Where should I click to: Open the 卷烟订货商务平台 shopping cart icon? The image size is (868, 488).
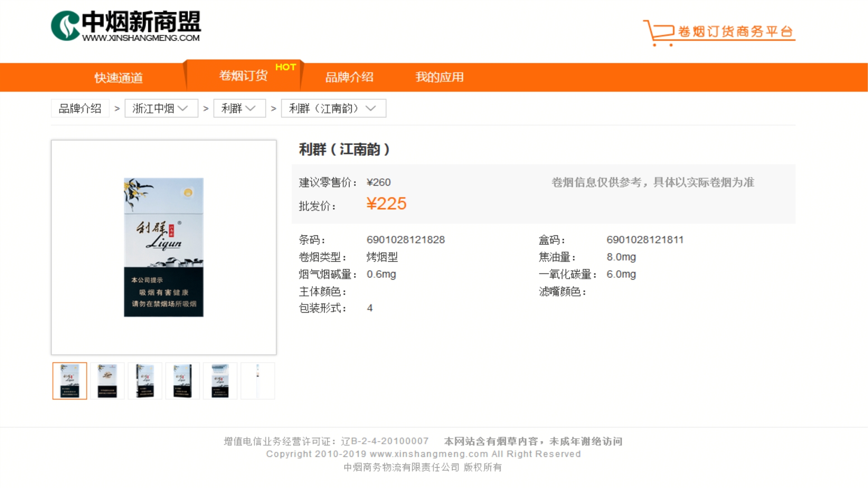tap(658, 33)
